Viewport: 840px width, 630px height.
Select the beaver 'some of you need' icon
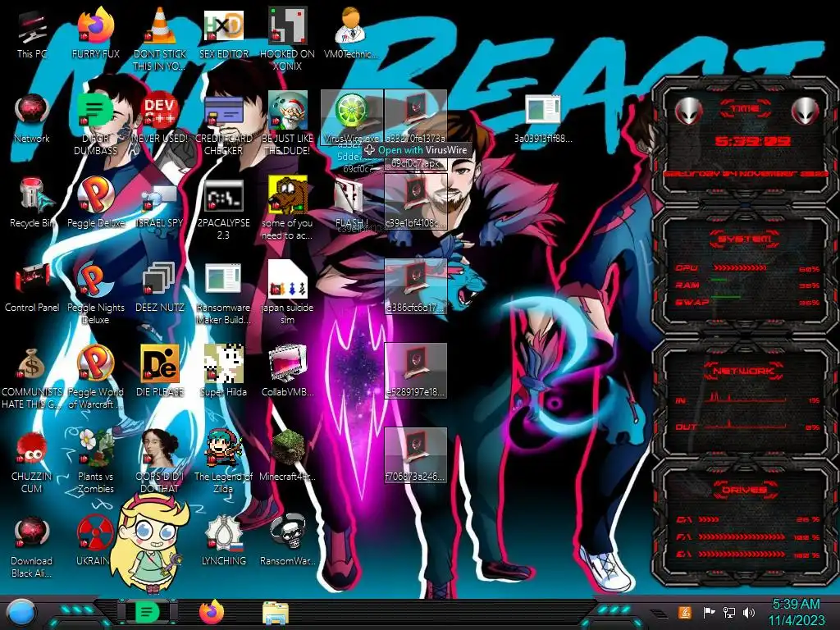click(287, 209)
